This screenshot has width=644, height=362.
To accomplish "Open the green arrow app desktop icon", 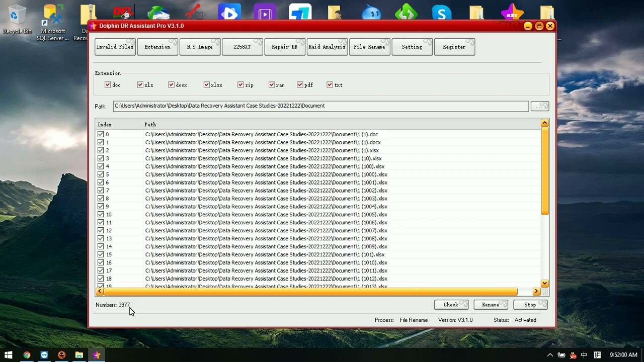I will [x=406, y=12].
